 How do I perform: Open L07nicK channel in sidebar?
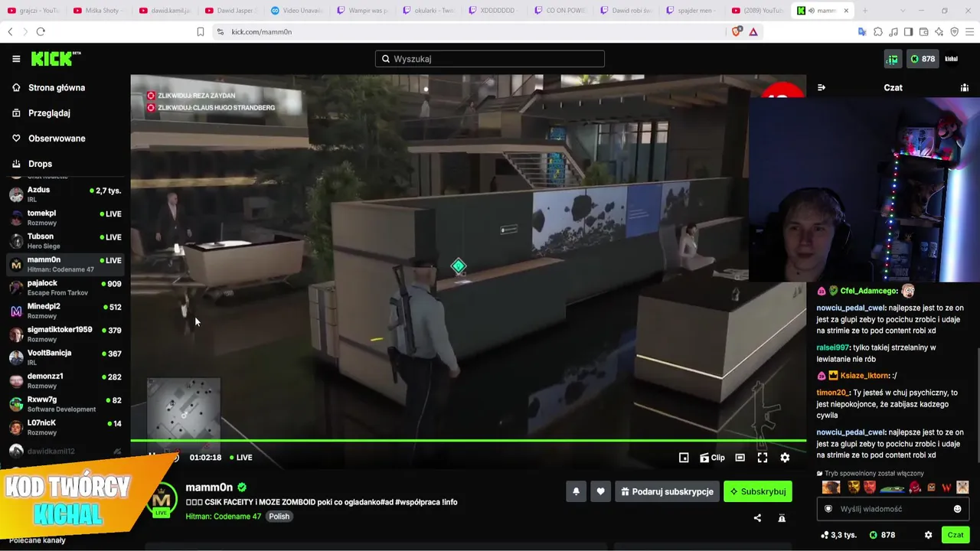tap(65, 428)
